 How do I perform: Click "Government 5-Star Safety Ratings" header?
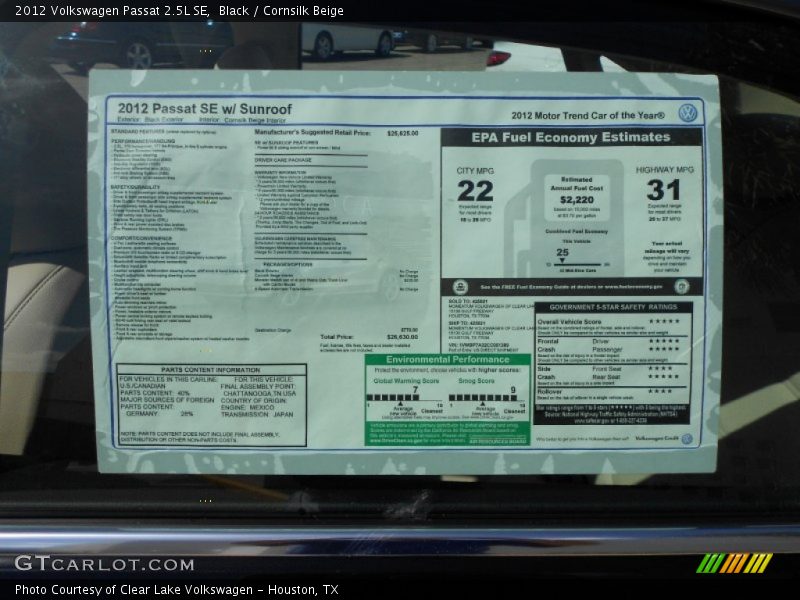(613, 307)
